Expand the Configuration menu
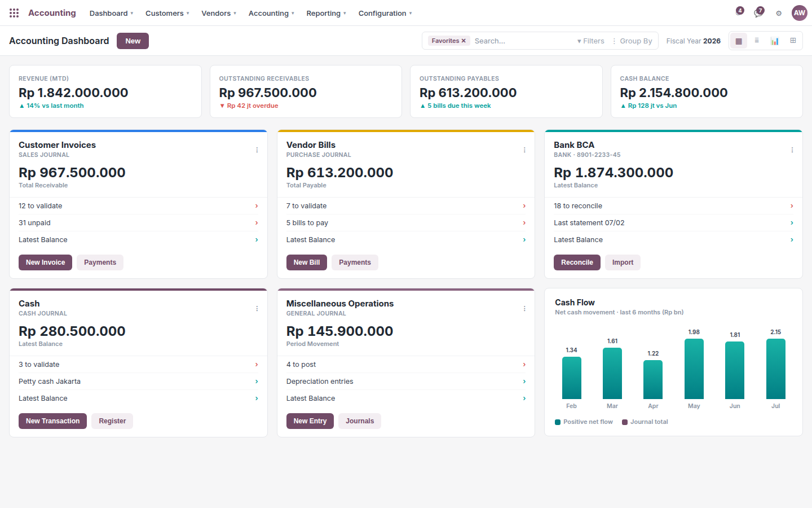The height and width of the screenshot is (508, 812). 385,13
